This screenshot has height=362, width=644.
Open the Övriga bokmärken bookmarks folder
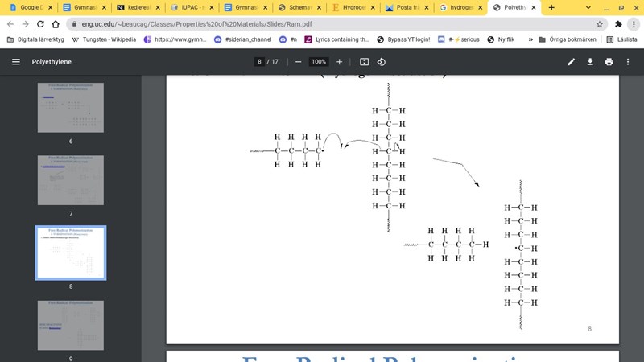point(569,39)
